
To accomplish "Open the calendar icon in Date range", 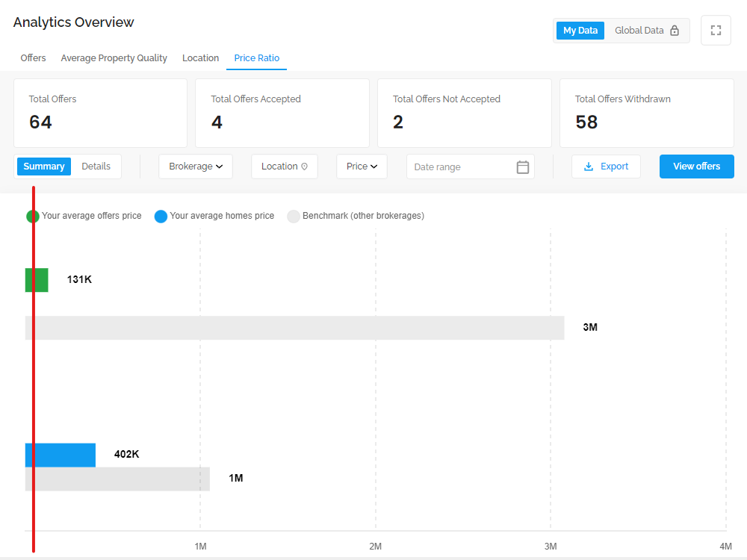I will pyautogui.click(x=523, y=167).
